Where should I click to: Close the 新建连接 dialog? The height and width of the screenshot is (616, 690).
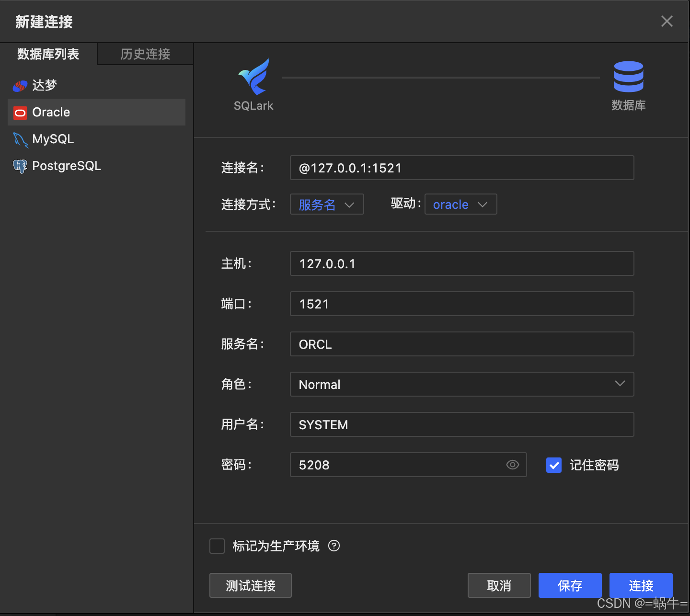point(667,21)
